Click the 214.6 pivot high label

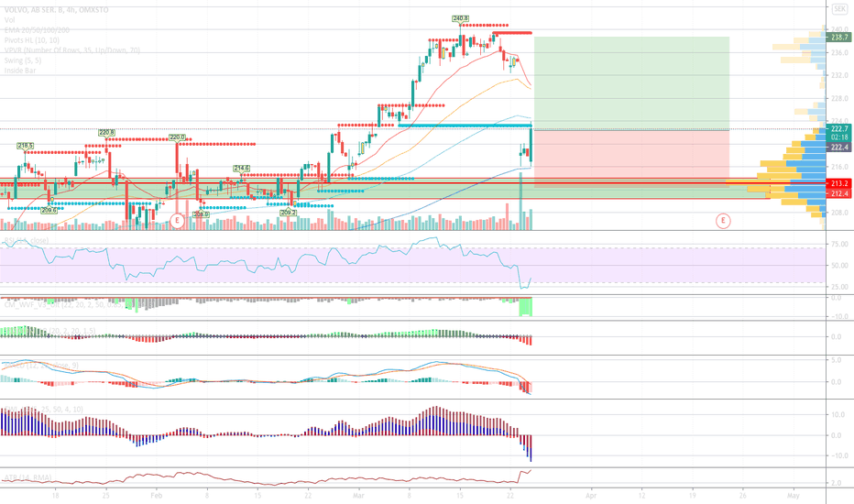click(x=241, y=169)
